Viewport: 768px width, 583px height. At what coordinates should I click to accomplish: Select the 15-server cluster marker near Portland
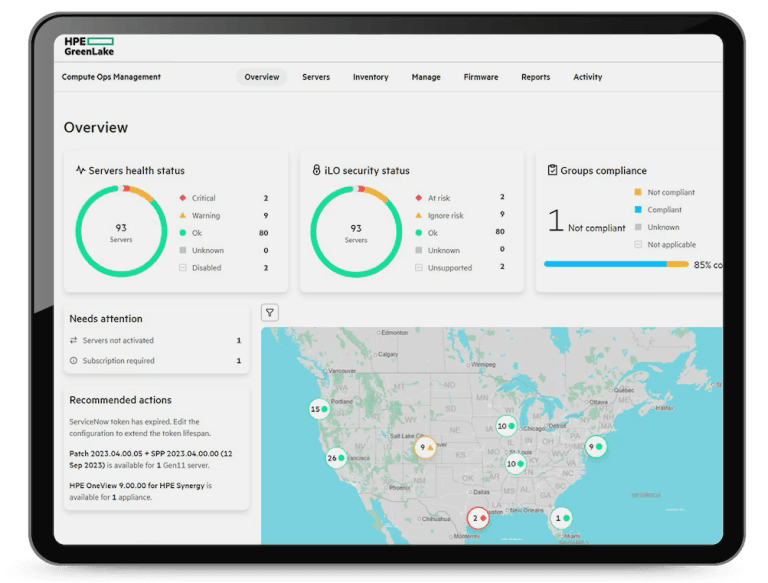(x=319, y=409)
